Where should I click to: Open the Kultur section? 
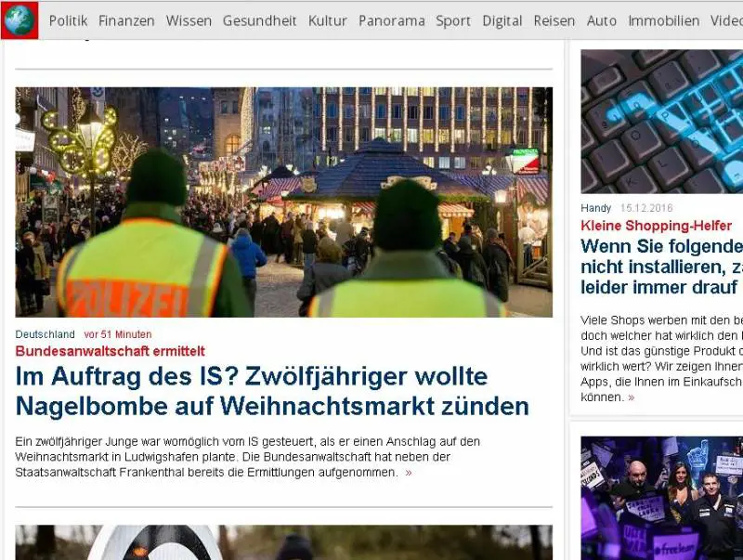click(327, 20)
